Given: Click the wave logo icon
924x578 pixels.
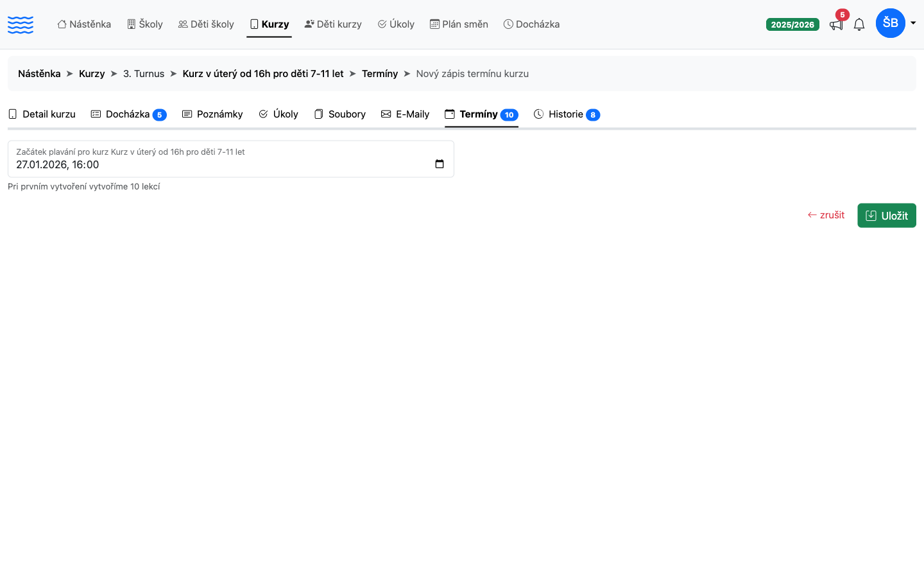Looking at the screenshot, I should [x=21, y=24].
